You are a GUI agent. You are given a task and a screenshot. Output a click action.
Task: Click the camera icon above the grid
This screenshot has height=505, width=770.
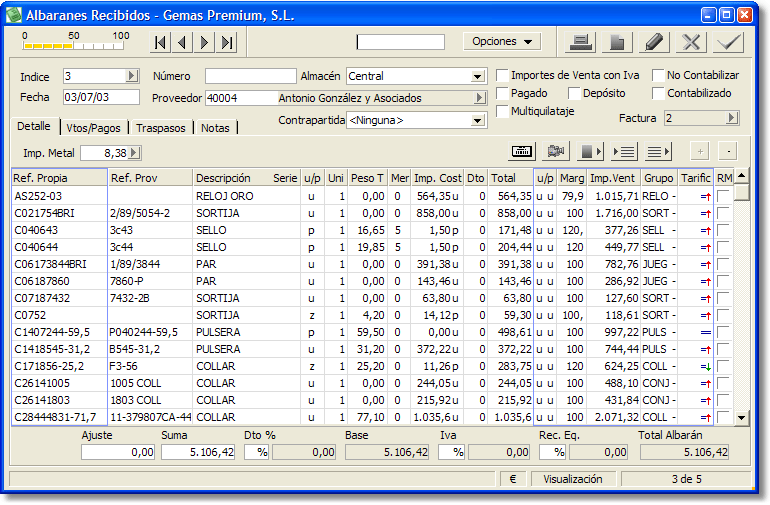click(556, 152)
